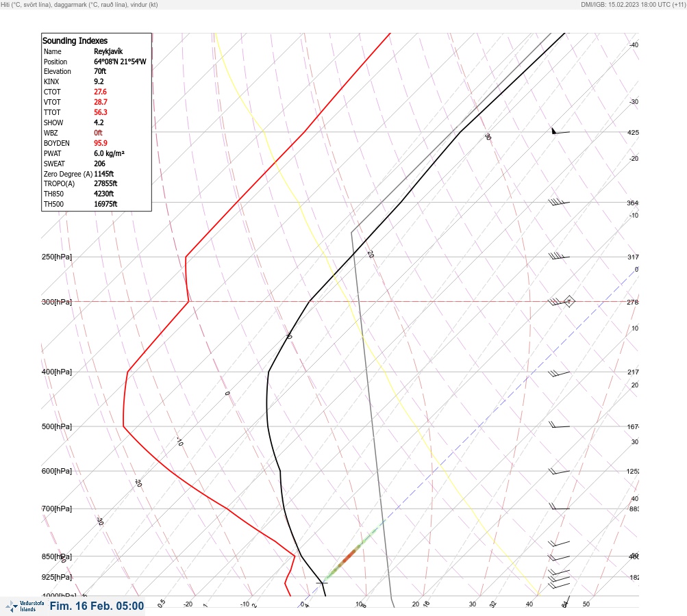Click the SHOW value 4.2

point(99,123)
